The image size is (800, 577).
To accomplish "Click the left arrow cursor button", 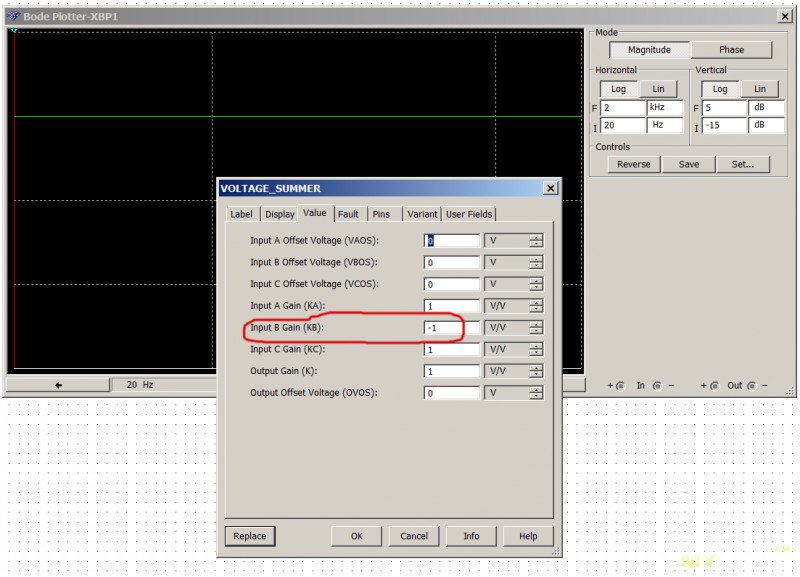I will pyautogui.click(x=58, y=384).
